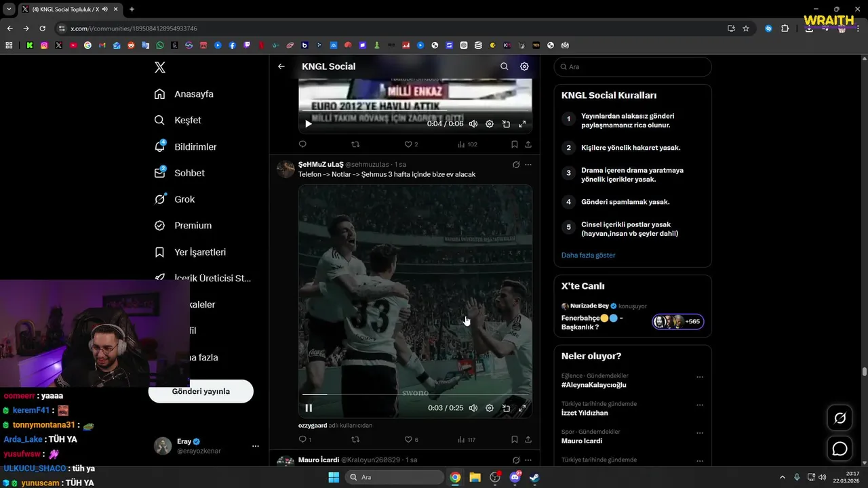Open Premium in sidebar
The image size is (868, 488).
pos(183,226)
